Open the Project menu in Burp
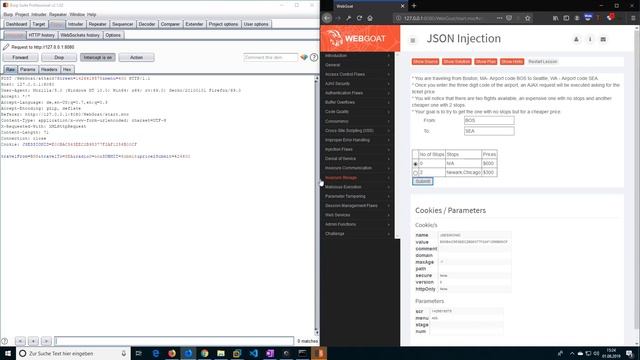The width and height of the screenshot is (640, 360). click(22, 14)
